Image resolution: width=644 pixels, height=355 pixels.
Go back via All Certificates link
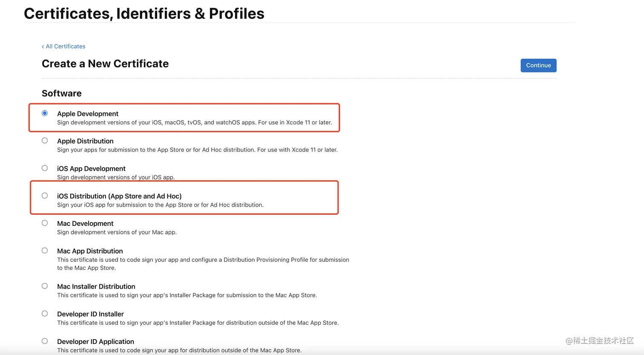click(x=66, y=46)
